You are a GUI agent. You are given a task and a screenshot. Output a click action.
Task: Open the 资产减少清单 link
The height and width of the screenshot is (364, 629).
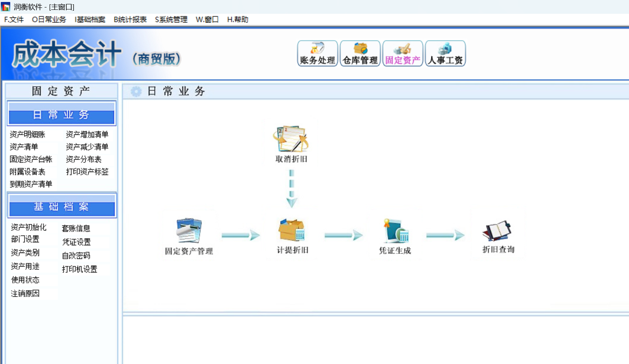(87, 147)
